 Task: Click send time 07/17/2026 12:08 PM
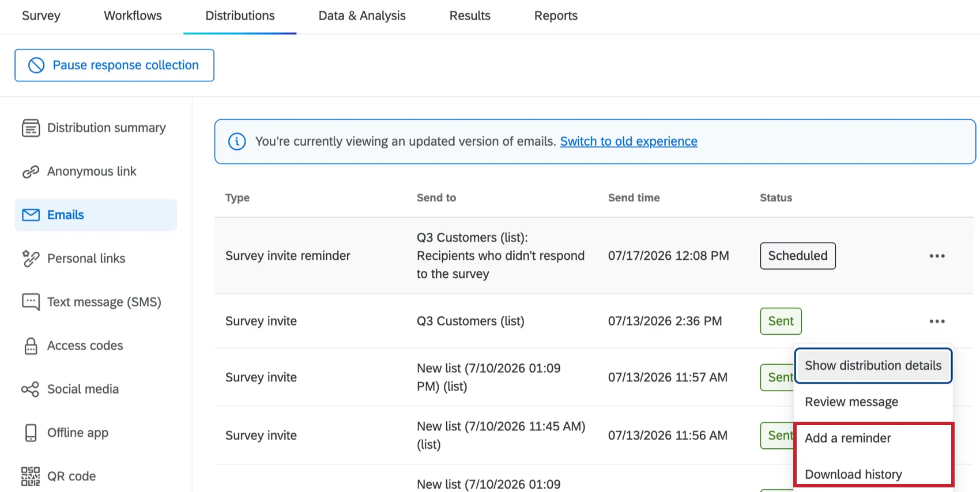[668, 256]
